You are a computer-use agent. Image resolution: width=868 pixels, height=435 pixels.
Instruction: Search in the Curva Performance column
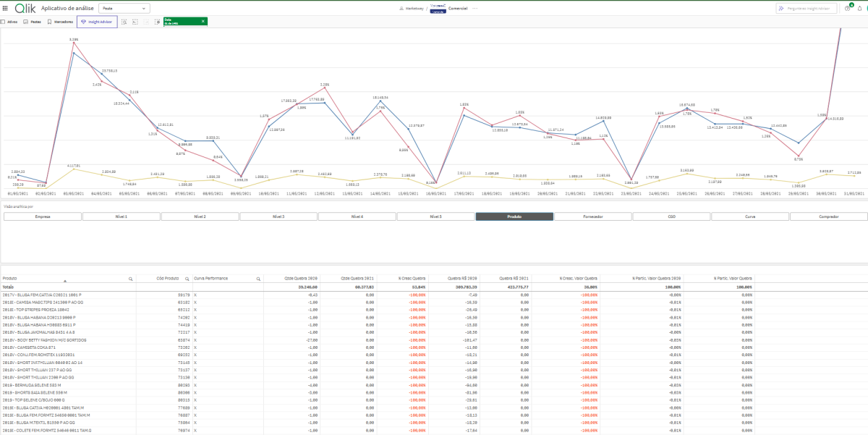click(x=258, y=279)
